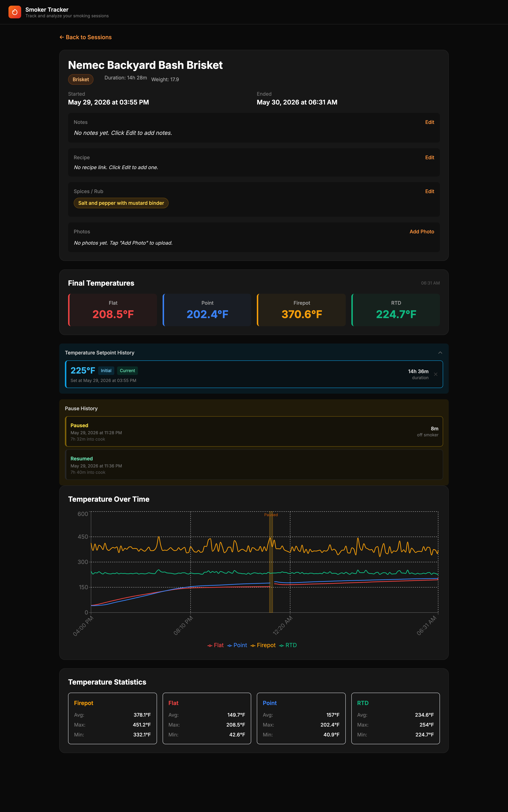Screen dimensions: 508x812
Task: Toggle the RTD series in chart legend
Action: click(x=288, y=645)
